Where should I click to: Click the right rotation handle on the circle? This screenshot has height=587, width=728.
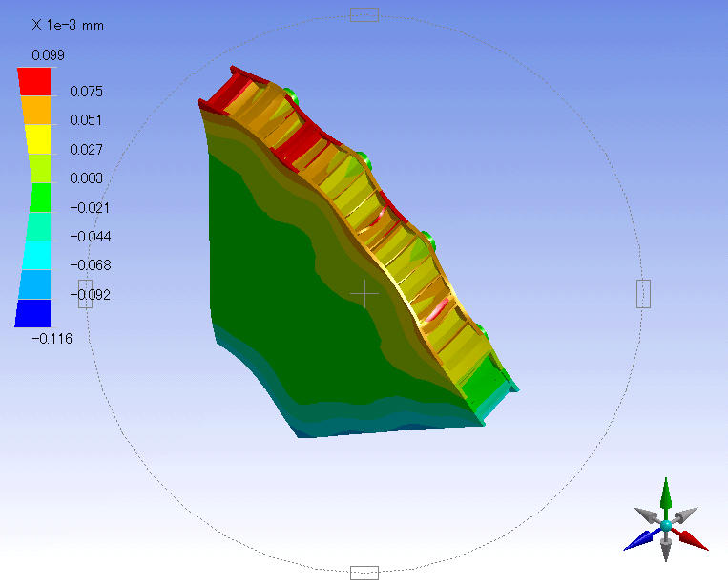pos(643,294)
